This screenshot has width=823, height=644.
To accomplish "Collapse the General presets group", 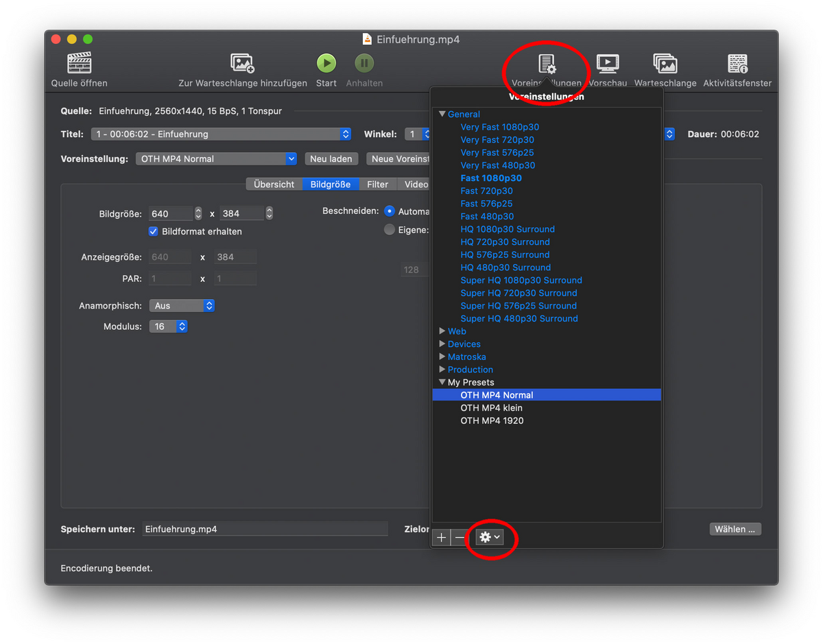I will pyautogui.click(x=442, y=115).
